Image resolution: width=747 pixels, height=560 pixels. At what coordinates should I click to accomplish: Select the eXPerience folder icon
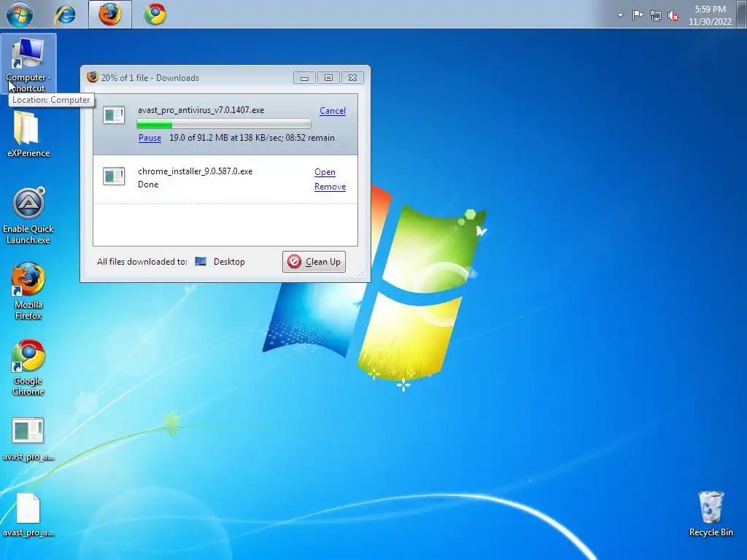pos(28,134)
